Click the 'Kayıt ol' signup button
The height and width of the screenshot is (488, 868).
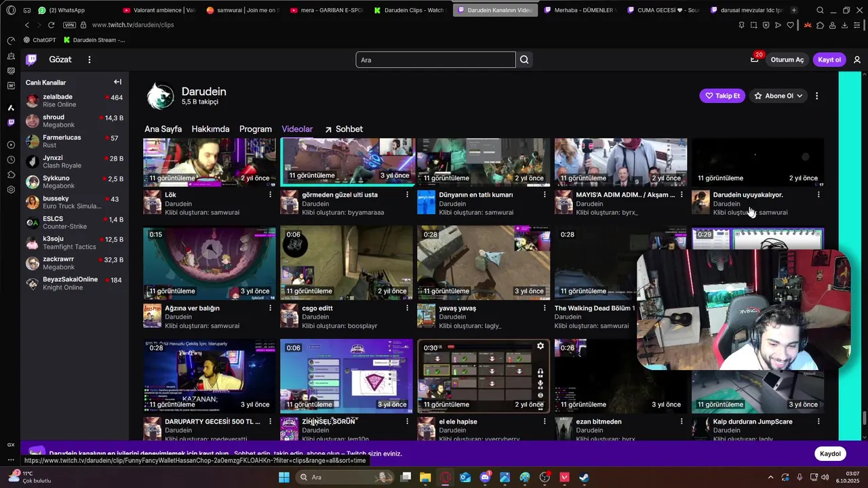tap(829, 60)
